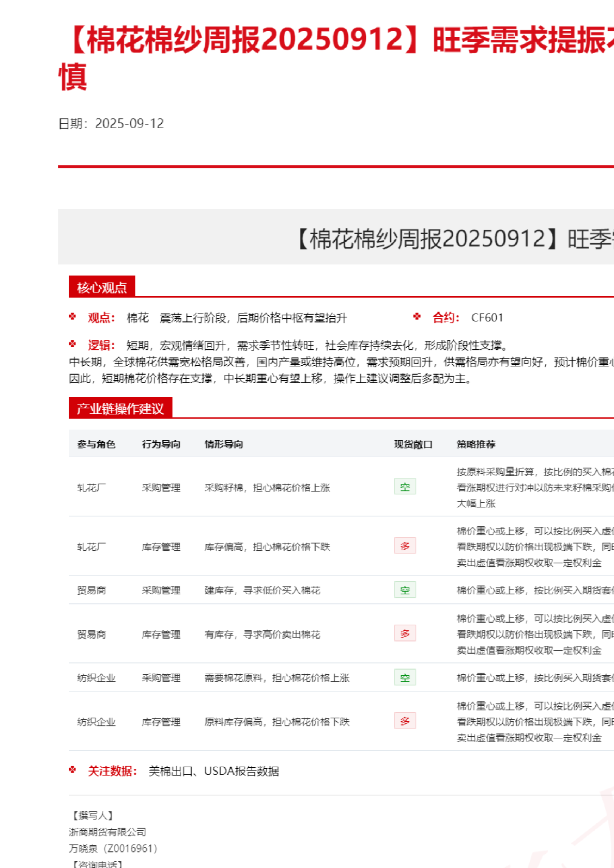Click the 策略推荐 column header
Viewport: 614px width, 868px height.
(476, 444)
